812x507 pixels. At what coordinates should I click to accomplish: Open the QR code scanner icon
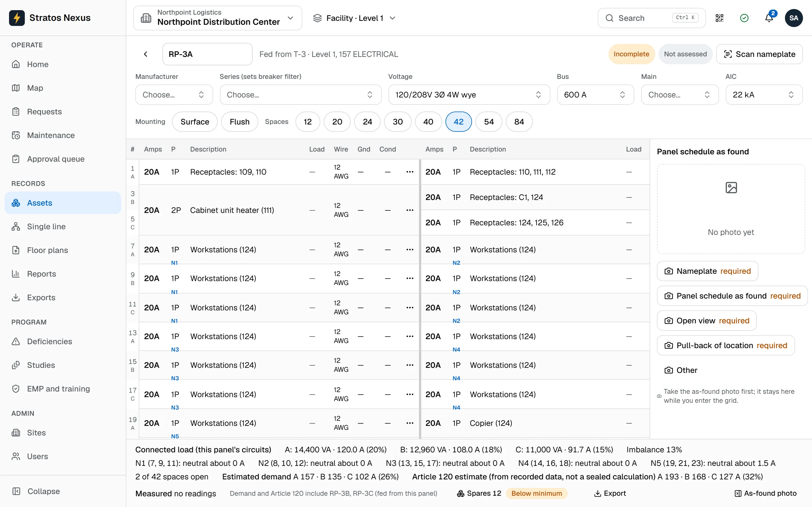720,18
